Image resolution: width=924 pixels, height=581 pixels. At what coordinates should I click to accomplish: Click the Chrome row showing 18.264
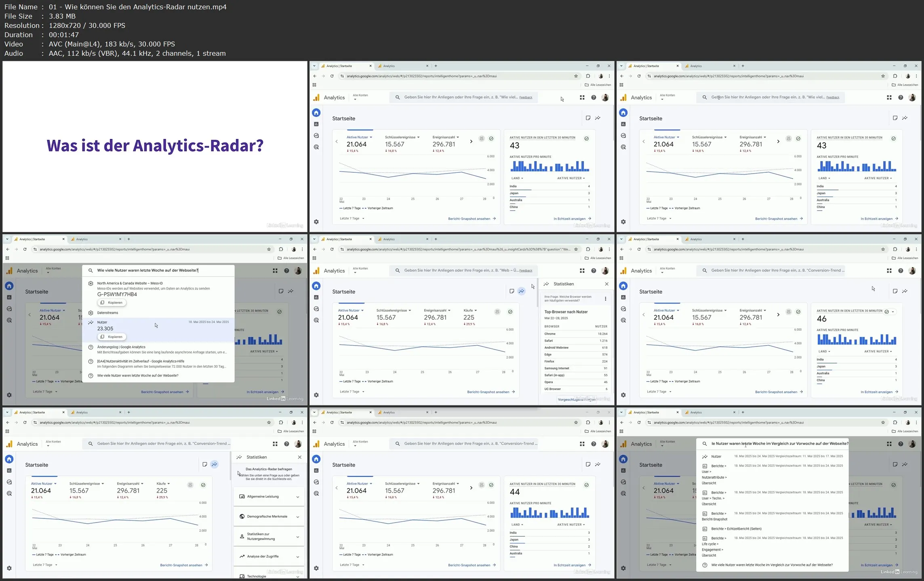pos(576,334)
